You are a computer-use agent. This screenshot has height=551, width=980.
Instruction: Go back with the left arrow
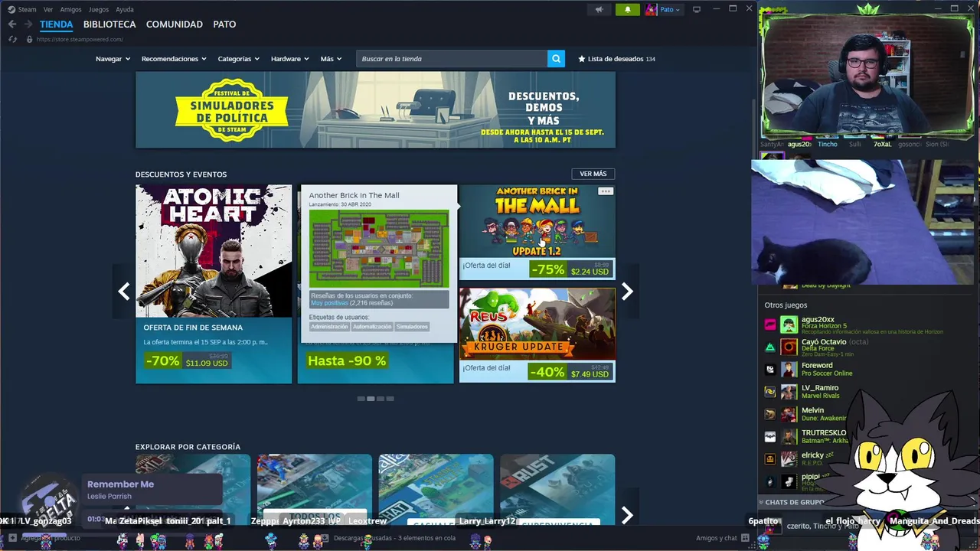tap(11, 24)
